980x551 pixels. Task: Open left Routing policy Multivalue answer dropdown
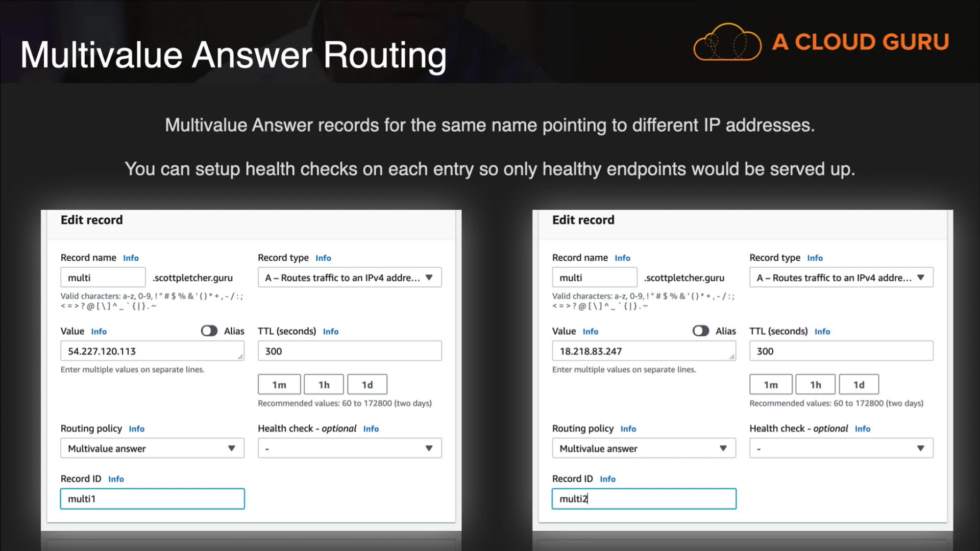pos(152,448)
